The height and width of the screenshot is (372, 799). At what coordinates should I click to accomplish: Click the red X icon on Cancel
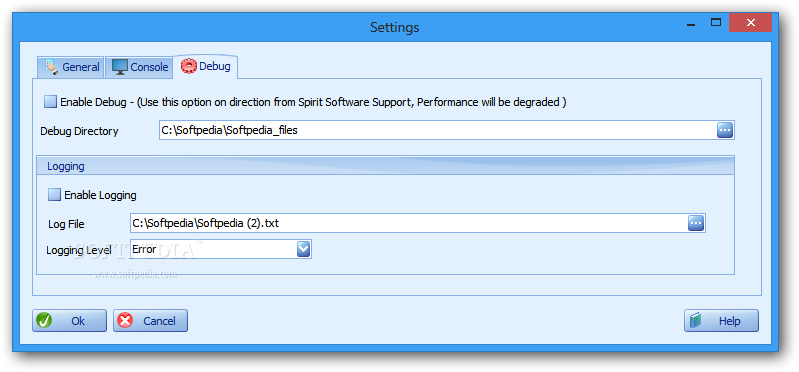125,321
